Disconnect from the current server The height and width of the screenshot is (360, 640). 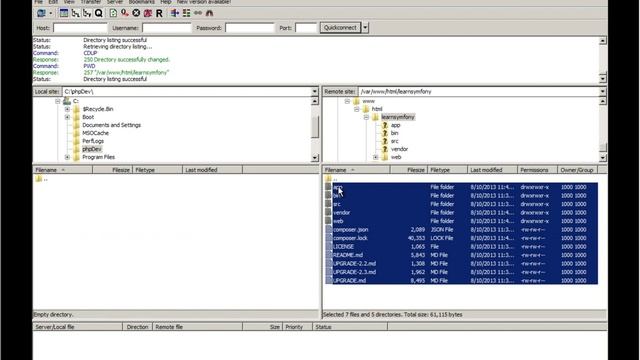coord(147,13)
